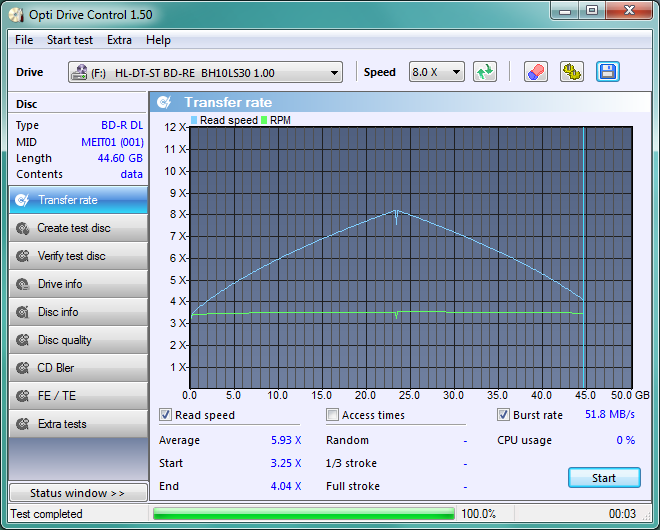Open the Disc info section

[x=78, y=312]
